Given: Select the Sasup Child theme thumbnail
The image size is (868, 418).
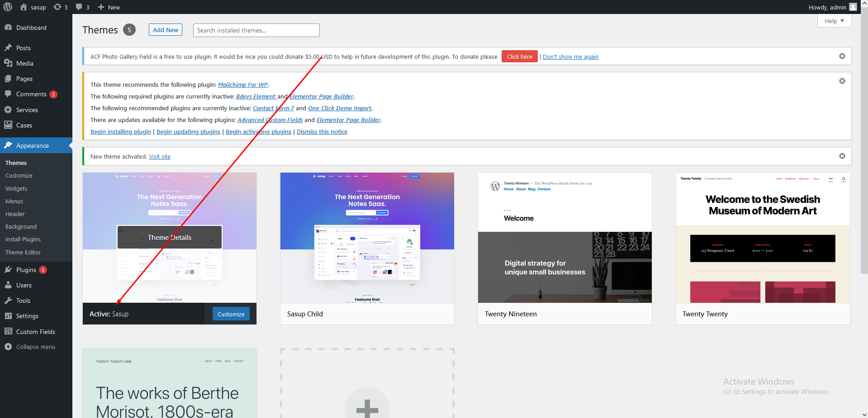Looking at the screenshot, I should 367,238.
